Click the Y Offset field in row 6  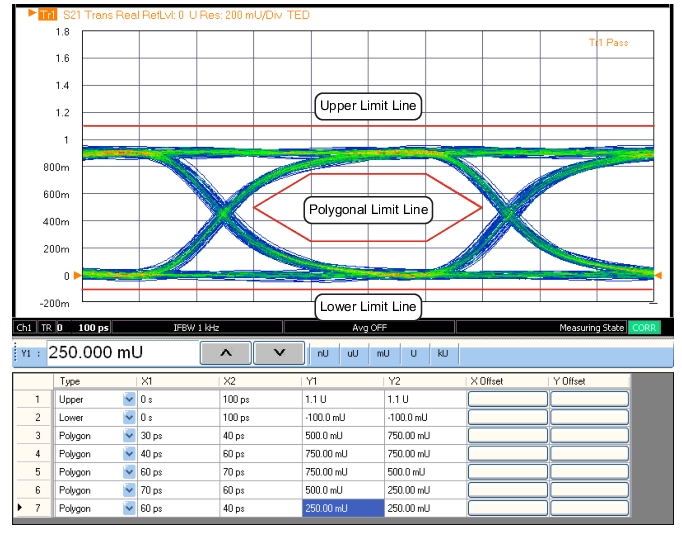[x=589, y=490]
